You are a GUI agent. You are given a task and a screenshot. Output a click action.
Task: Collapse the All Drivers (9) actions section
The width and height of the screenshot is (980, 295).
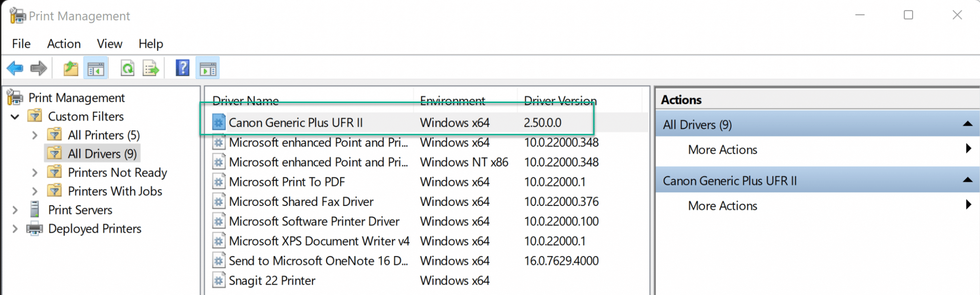968,124
